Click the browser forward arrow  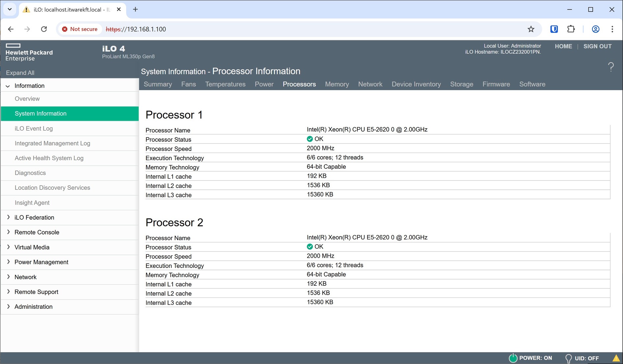pos(27,29)
